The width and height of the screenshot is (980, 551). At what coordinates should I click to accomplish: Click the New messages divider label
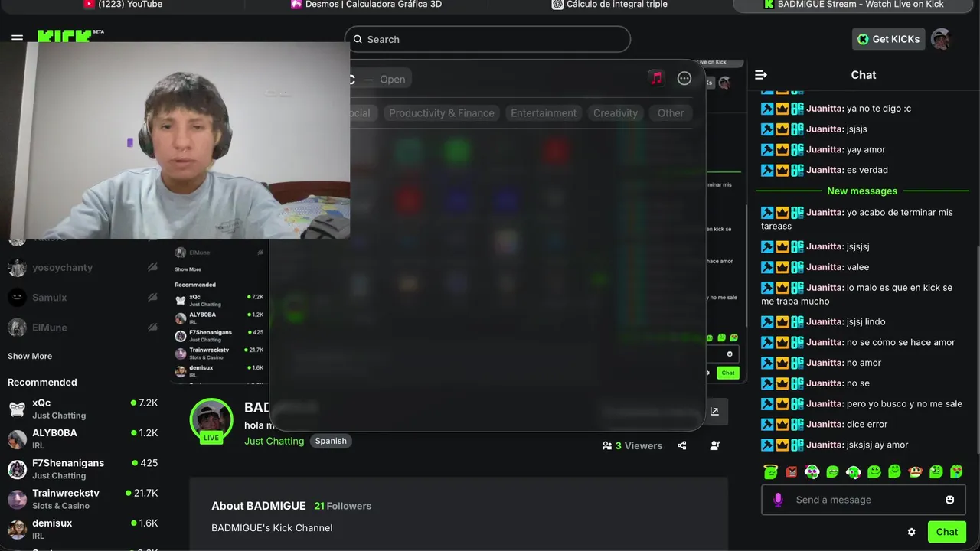pyautogui.click(x=862, y=191)
